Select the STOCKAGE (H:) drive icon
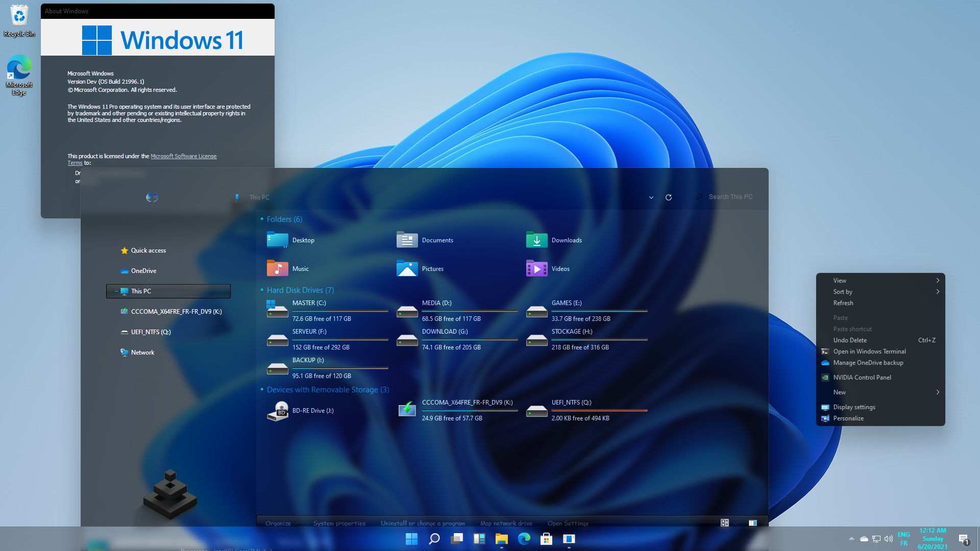This screenshot has width=980, height=551. point(536,340)
